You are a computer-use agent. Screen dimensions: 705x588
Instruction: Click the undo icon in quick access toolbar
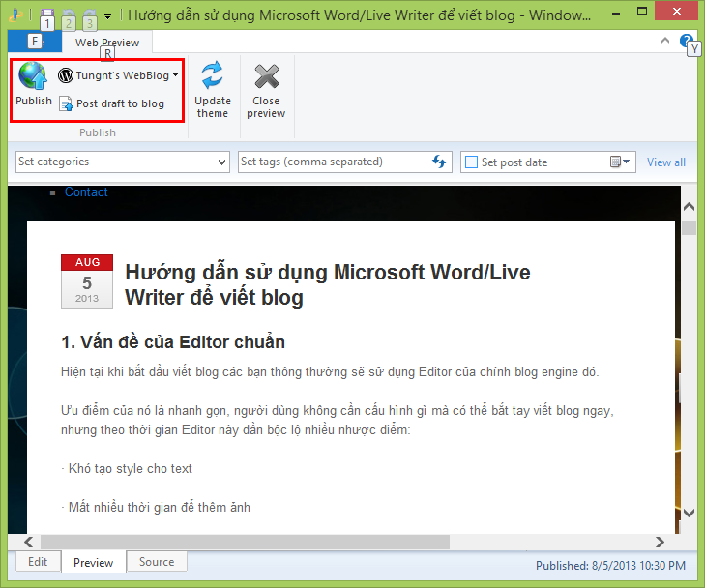coord(68,15)
